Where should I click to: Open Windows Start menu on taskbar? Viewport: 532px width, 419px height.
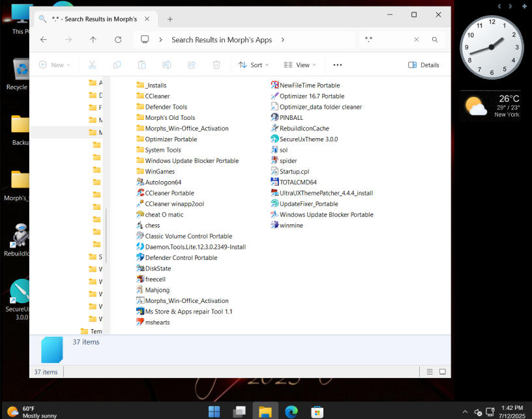(214, 412)
